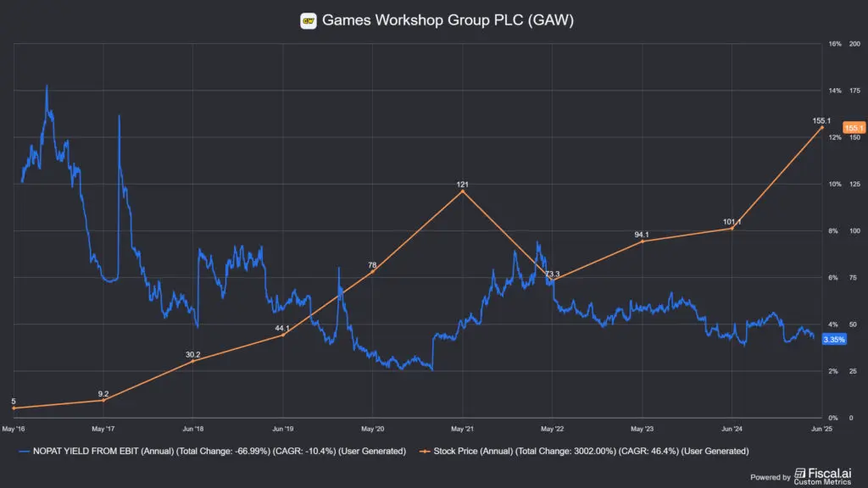Click the Powered by text
Viewport: 868px width, 488px height.
coord(770,477)
